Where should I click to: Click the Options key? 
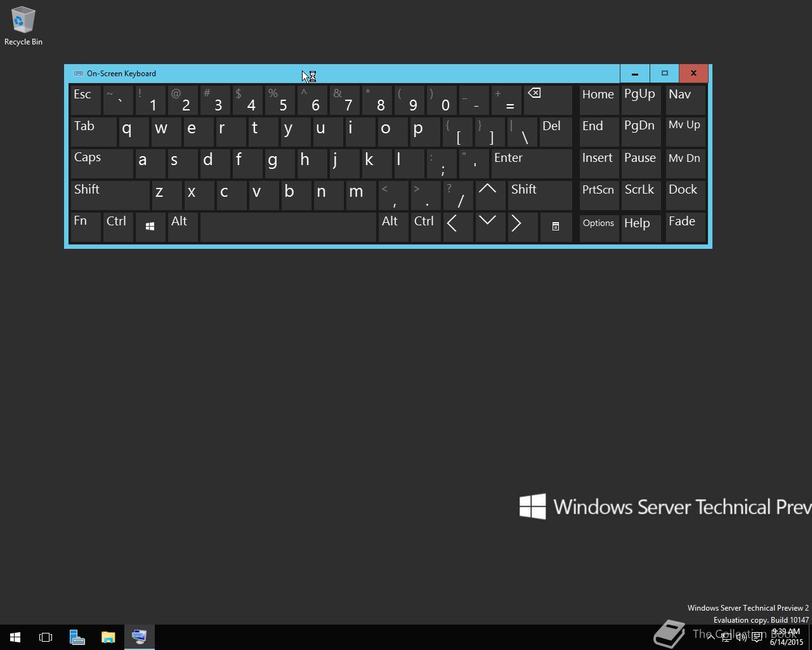599,227
